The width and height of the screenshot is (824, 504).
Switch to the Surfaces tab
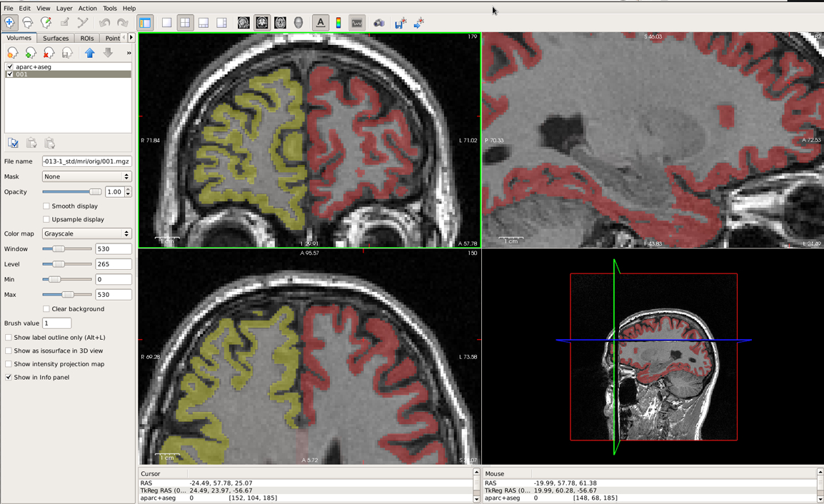[56, 38]
